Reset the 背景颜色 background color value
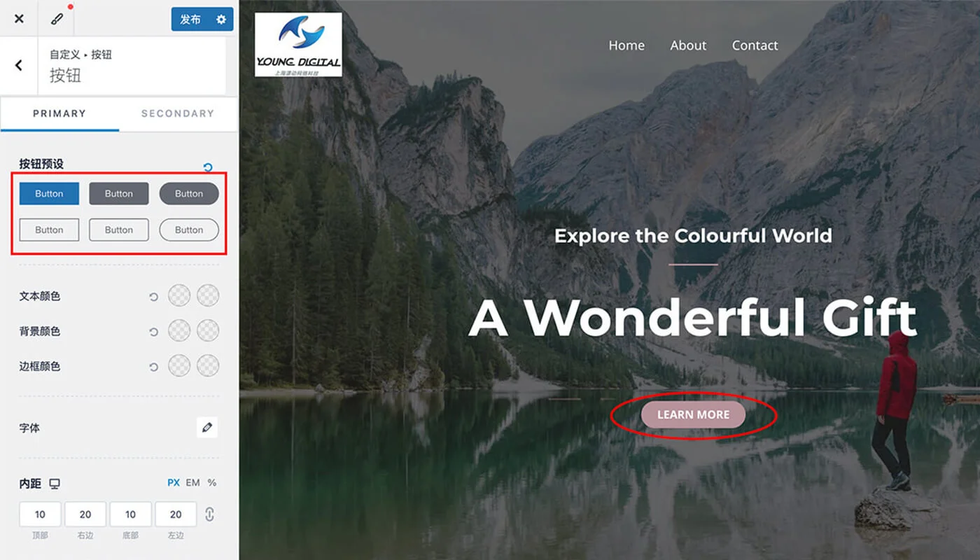 153,332
